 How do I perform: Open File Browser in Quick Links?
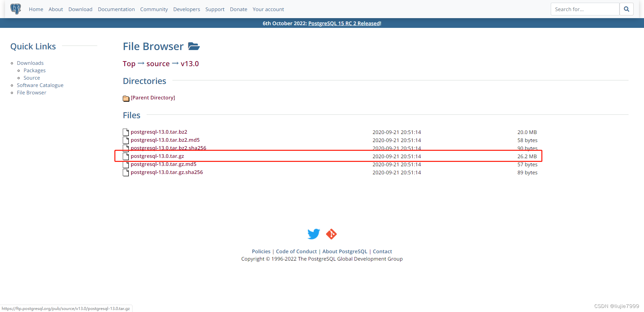(32, 92)
